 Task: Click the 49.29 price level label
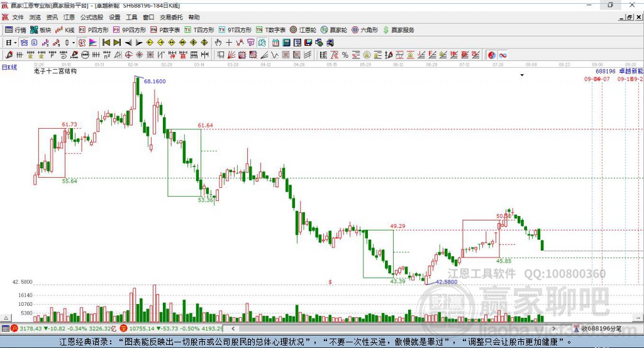397,226
